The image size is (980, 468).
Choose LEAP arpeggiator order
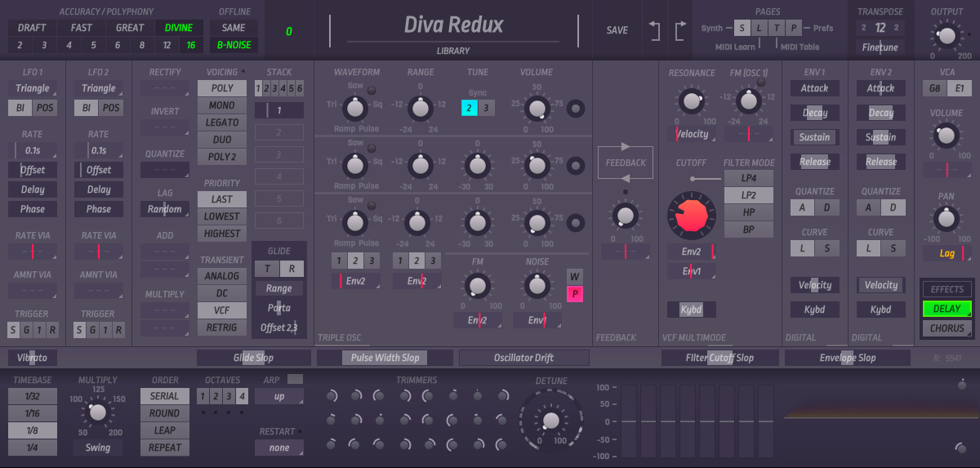click(x=165, y=430)
